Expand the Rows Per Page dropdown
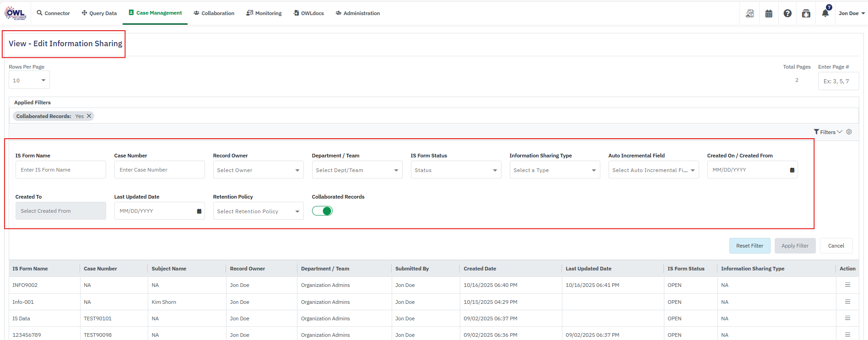Viewport: 868px width, 340px height. point(29,80)
